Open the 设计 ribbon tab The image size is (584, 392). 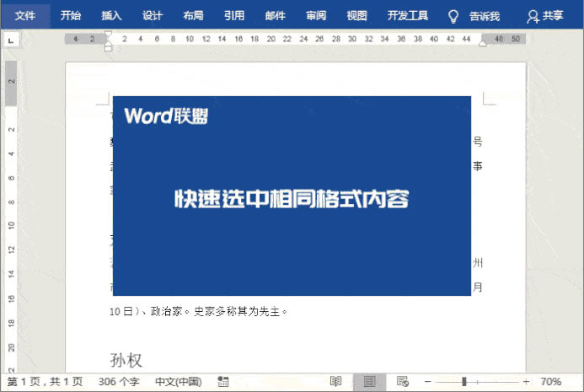(153, 16)
